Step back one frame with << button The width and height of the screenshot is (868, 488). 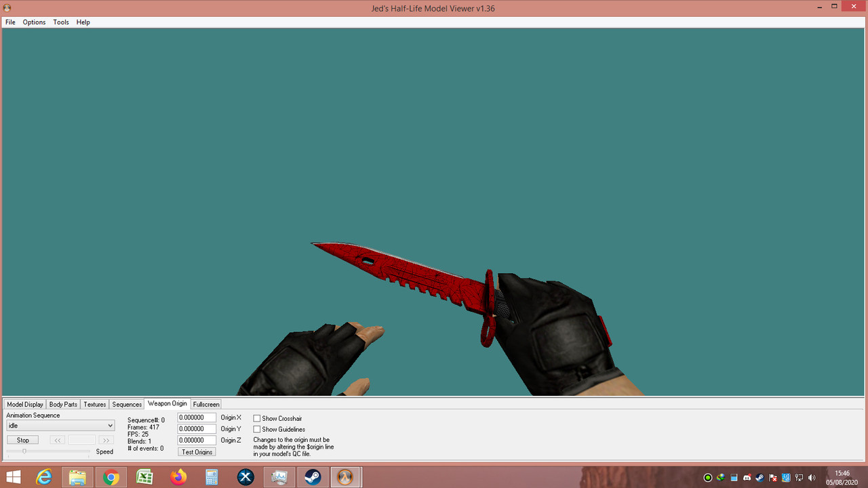(x=58, y=441)
